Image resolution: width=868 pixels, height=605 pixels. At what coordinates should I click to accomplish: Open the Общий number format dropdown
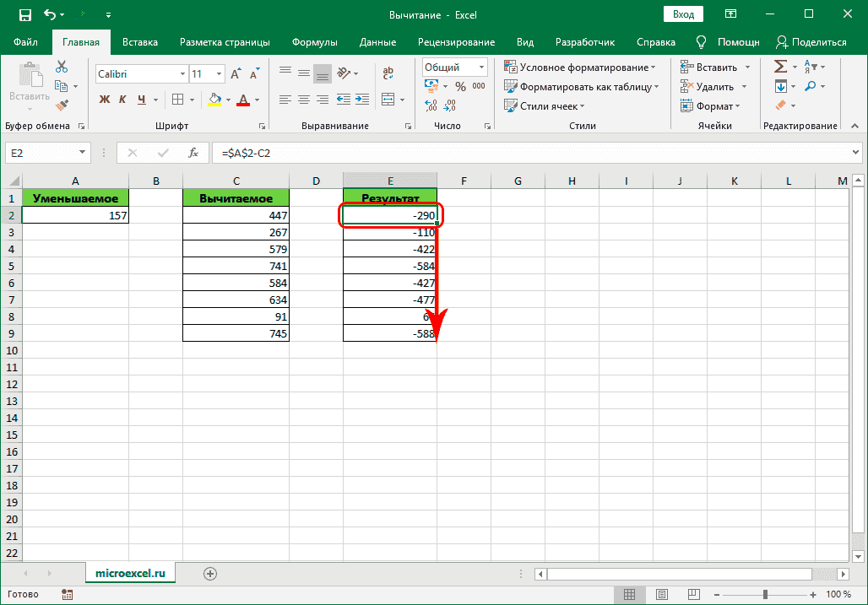(481, 68)
